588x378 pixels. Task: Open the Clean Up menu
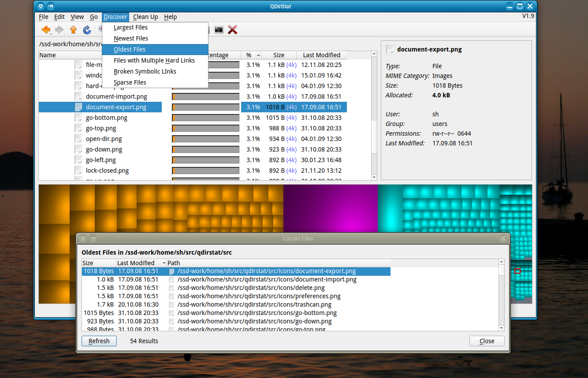tap(145, 17)
